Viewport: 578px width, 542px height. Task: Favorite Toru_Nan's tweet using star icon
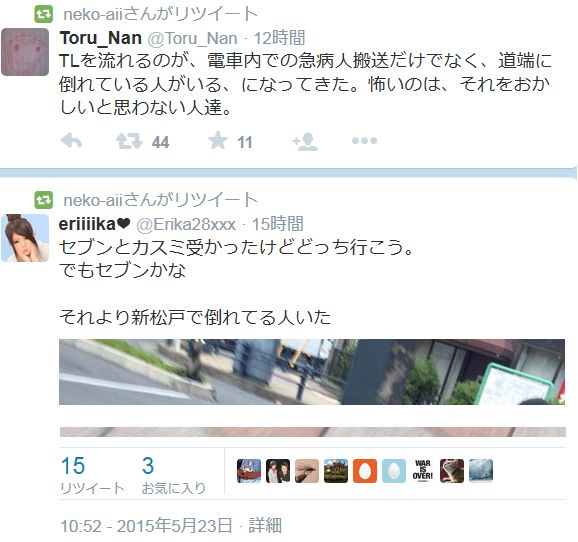217,140
